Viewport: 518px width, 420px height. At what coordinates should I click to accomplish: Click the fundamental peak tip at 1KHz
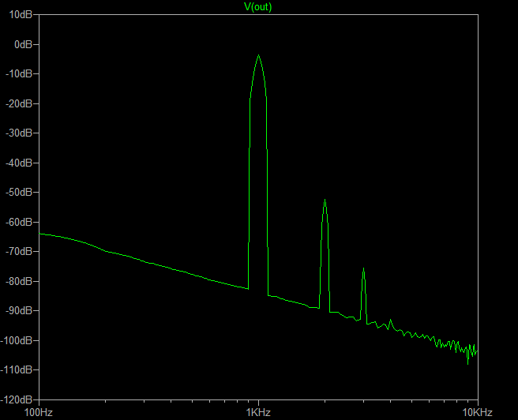259,55
